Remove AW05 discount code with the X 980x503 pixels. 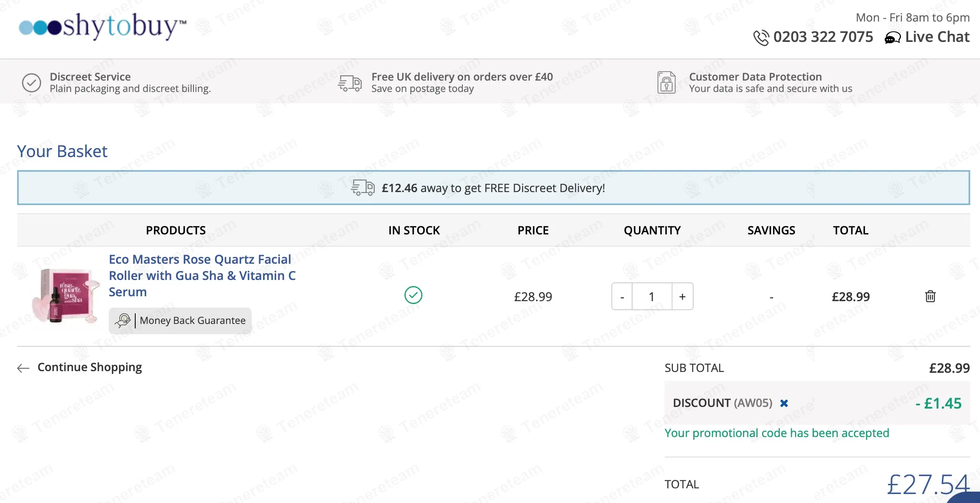(784, 403)
